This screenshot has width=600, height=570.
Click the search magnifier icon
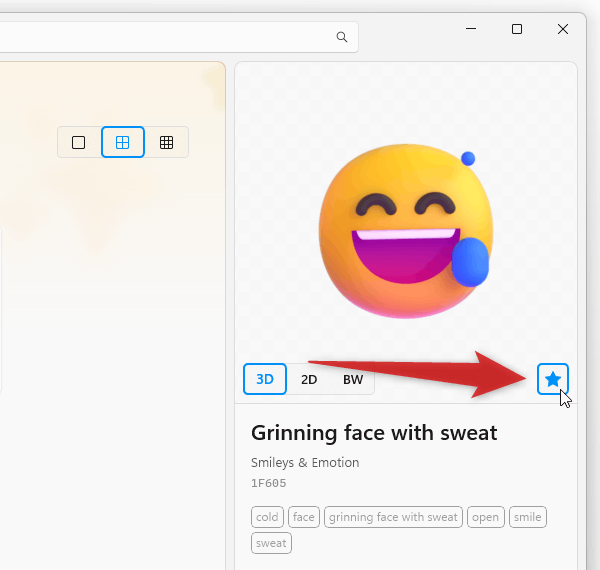[x=342, y=37]
